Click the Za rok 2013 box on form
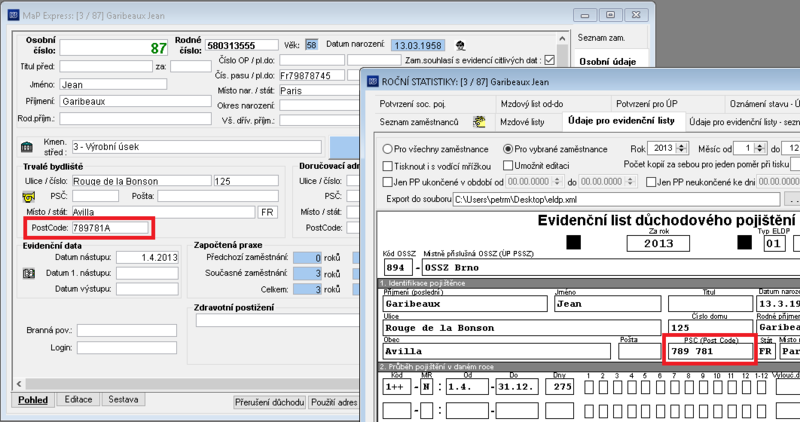The image size is (800, 422). coord(658,243)
